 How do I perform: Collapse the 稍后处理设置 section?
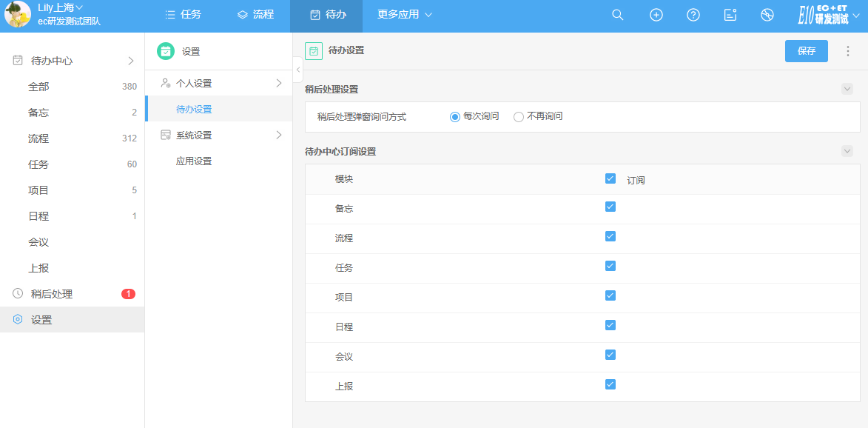847,89
